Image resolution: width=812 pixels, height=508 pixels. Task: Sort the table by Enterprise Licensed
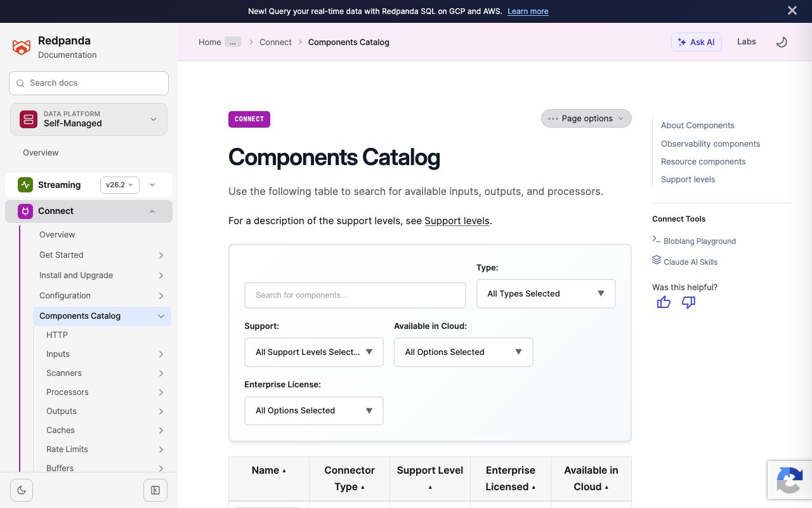511,479
